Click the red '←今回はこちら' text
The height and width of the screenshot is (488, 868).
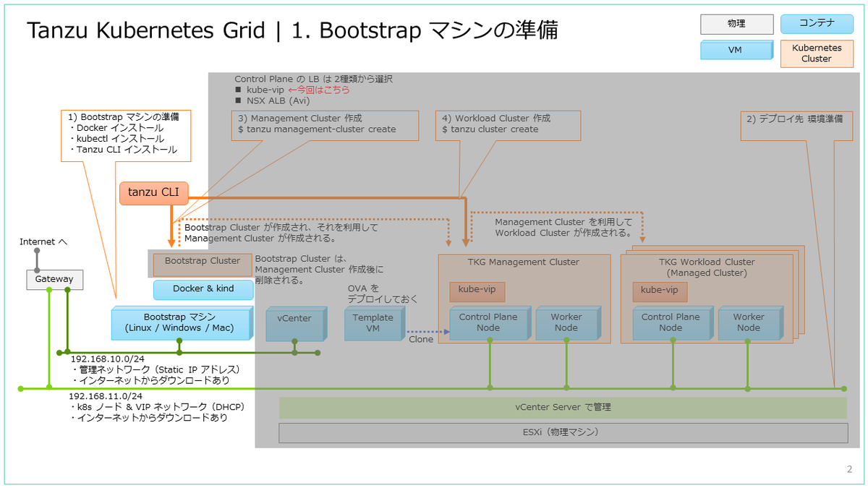tap(319, 90)
